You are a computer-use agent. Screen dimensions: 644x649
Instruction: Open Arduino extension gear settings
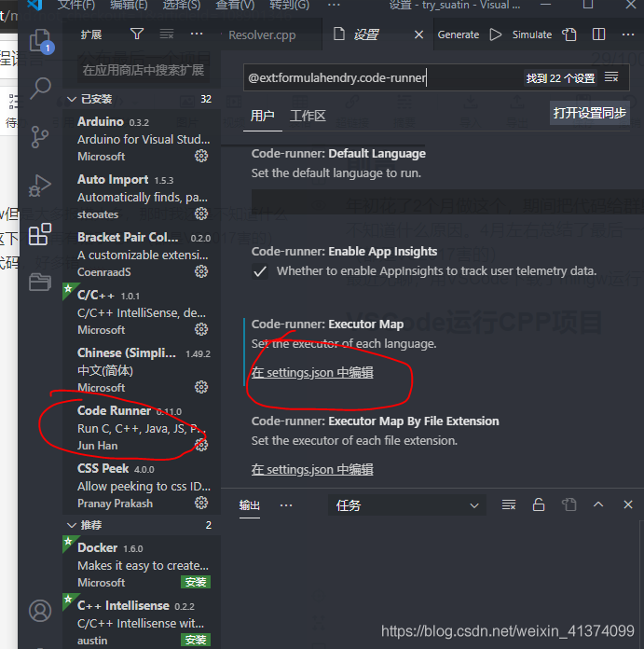point(201,156)
